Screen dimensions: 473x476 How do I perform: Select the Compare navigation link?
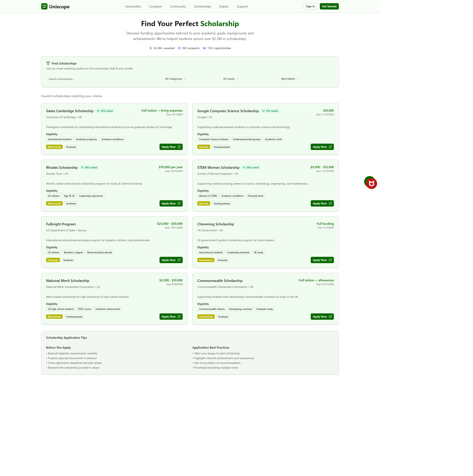[155, 6]
